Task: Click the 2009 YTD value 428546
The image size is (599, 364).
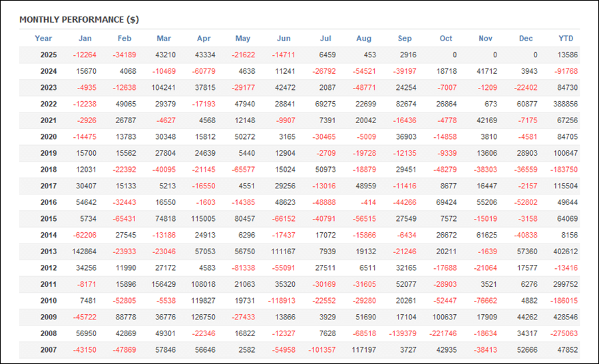Action: click(564, 317)
